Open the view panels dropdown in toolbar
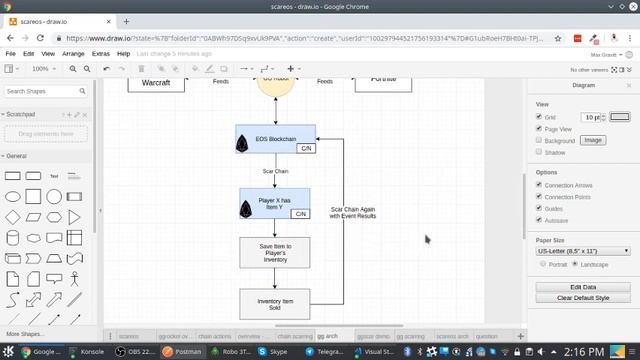 (11, 69)
